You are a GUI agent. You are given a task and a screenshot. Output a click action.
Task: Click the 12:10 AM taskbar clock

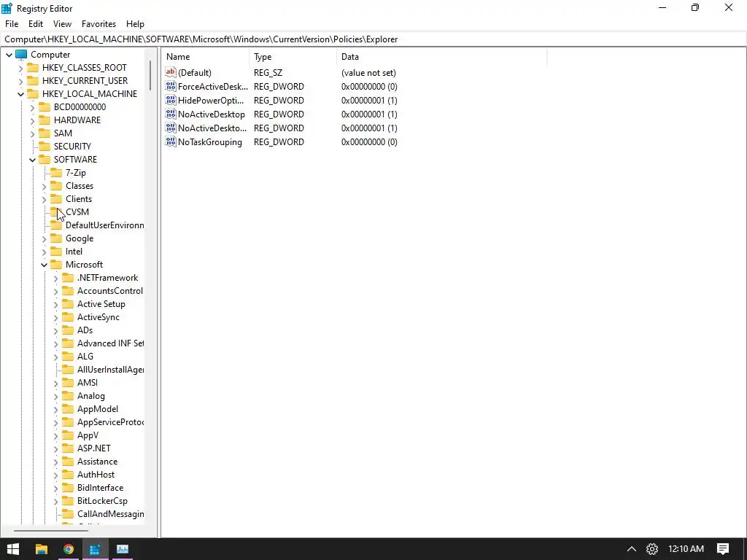click(686, 549)
